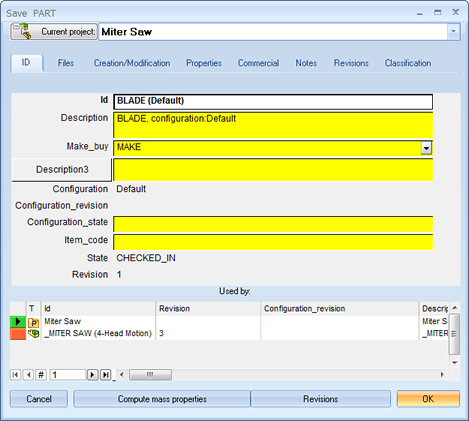Go to previous record arrow icon
This screenshot has height=421, width=469.
[29, 375]
